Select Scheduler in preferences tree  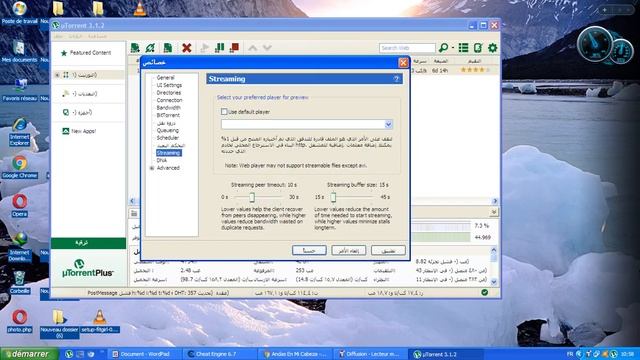[167, 138]
